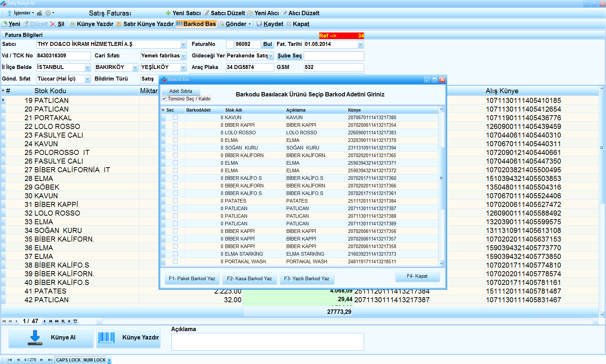The image size is (606, 364).
Task: Click the Barkod Bas barcode icon
Action: 179,24
